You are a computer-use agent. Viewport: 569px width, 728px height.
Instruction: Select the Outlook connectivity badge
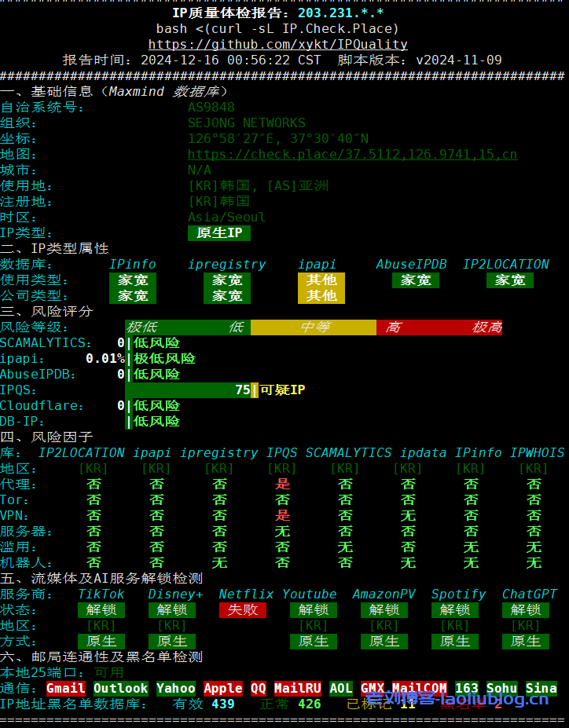click(120, 688)
